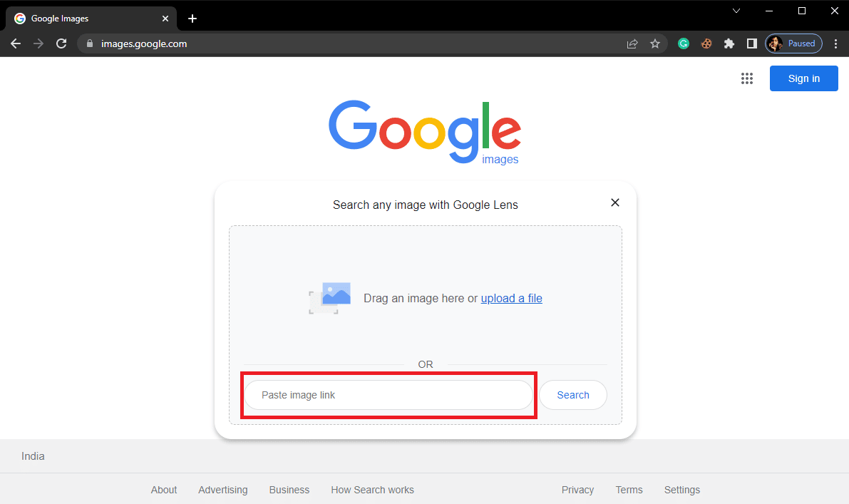Click the lock icon in address bar
The image size is (849, 504).
click(x=90, y=44)
